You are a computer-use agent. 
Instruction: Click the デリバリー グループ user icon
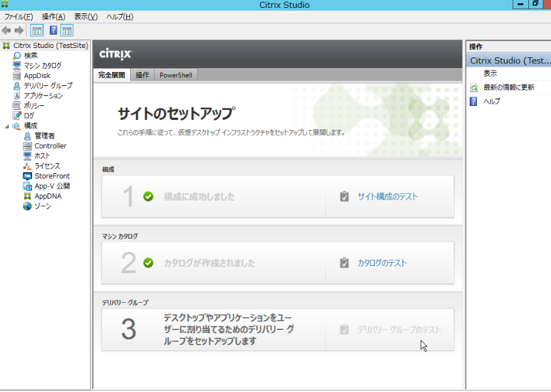click(17, 86)
